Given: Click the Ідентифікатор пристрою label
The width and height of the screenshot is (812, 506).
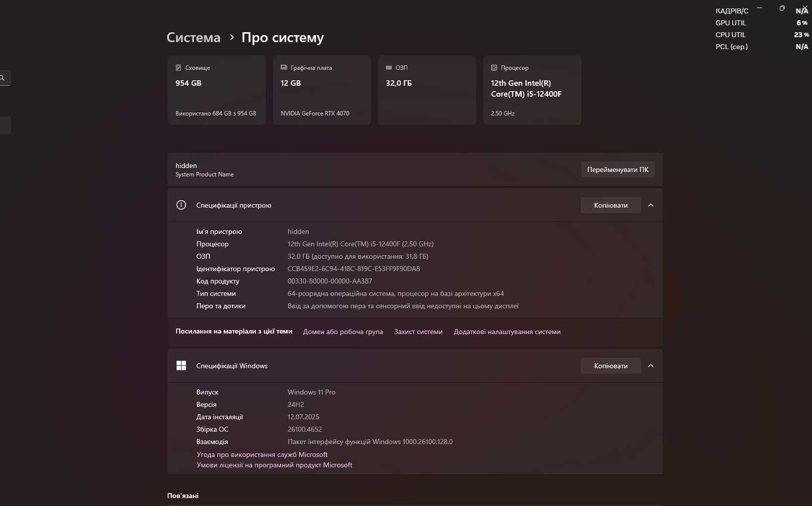Looking at the screenshot, I should 236,269.
